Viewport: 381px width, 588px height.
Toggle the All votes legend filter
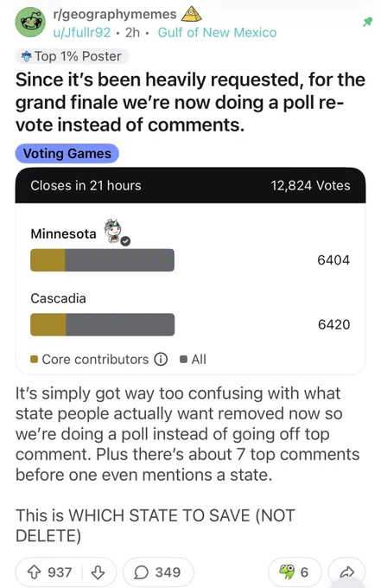[193, 359]
